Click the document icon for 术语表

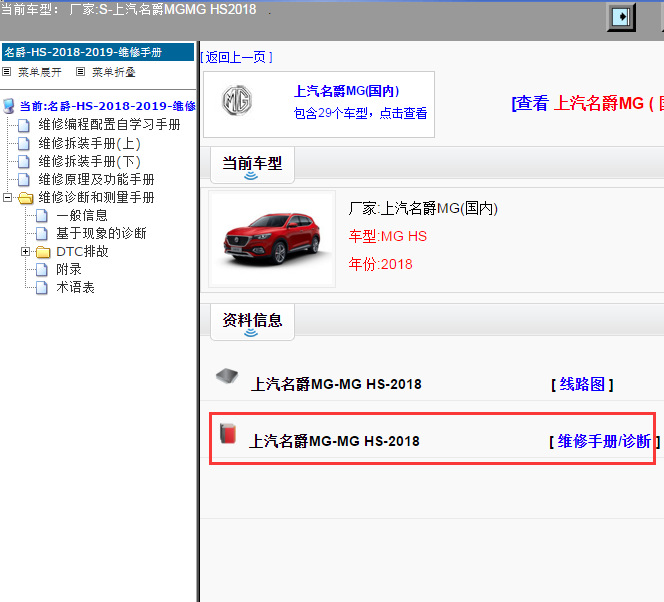[42, 287]
